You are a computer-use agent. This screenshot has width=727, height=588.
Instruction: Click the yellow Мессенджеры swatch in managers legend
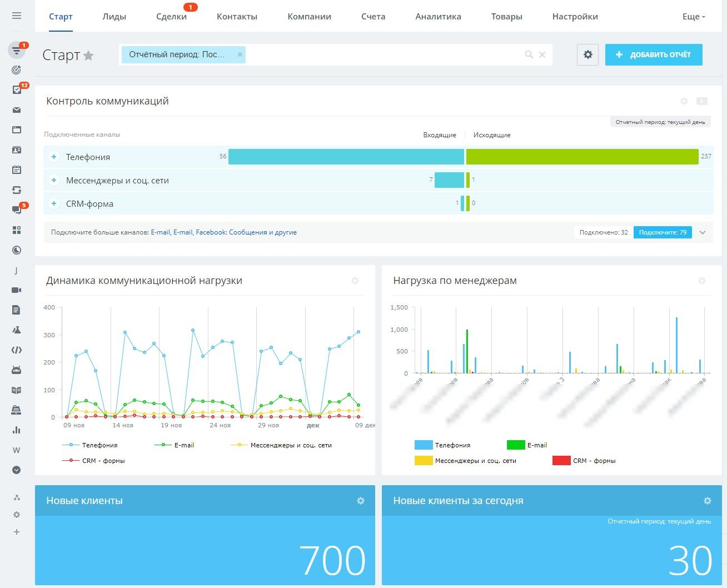pyautogui.click(x=424, y=461)
